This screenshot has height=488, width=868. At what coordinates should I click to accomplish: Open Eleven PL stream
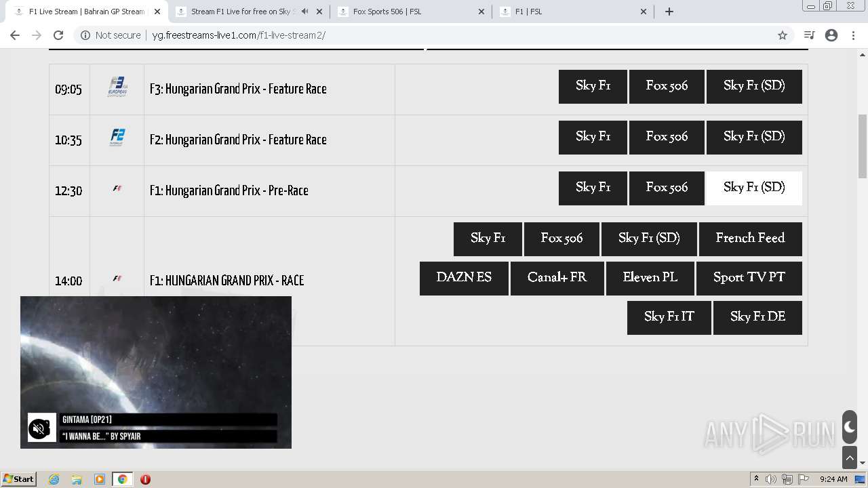[650, 279]
